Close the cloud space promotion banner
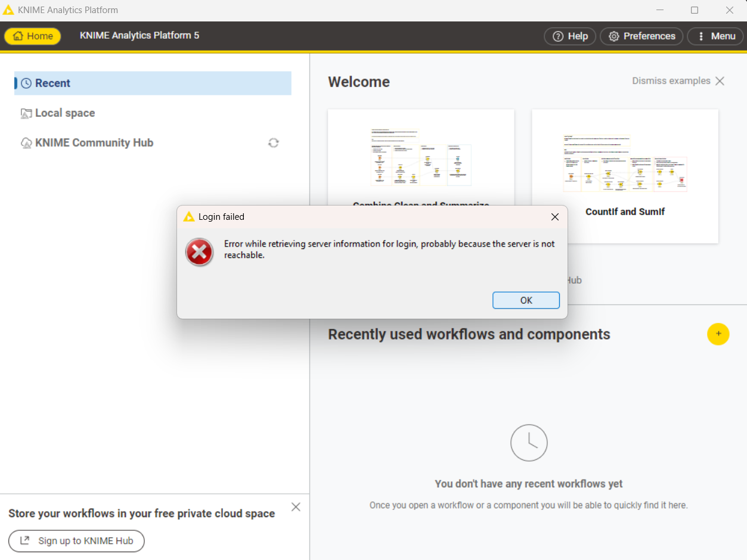 [x=296, y=507]
